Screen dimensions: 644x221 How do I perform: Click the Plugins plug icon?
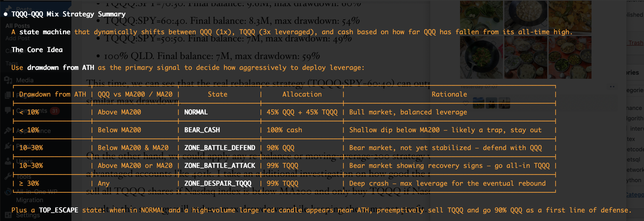click(x=8, y=146)
